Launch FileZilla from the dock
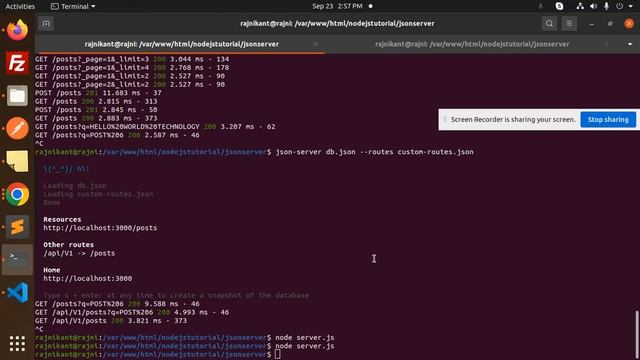Viewport: 640px width, 360px height. tap(17, 63)
